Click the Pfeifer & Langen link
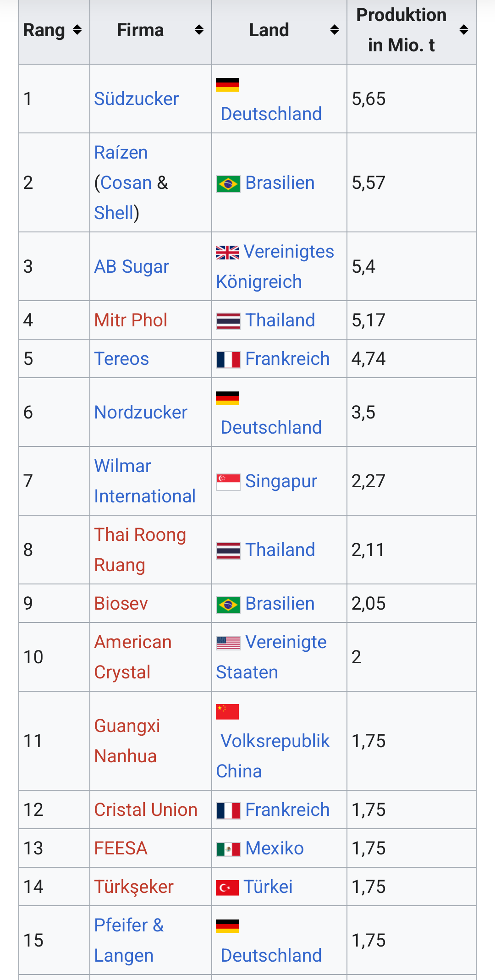The image size is (495, 980). [129, 940]
